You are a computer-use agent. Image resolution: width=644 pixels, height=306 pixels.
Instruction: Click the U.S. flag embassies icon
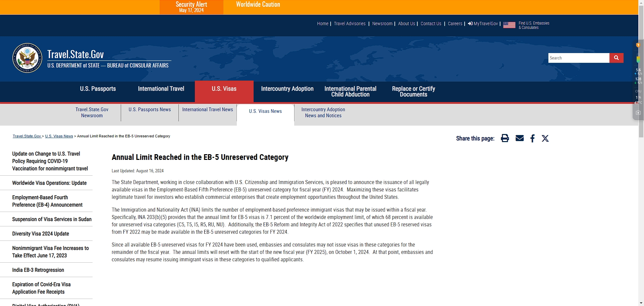coord(509,25)
